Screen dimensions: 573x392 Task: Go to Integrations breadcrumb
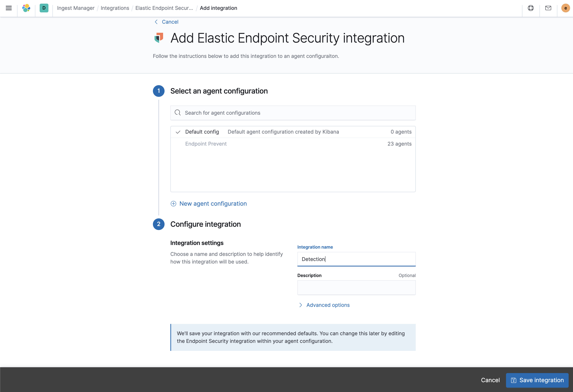[115, 8]
